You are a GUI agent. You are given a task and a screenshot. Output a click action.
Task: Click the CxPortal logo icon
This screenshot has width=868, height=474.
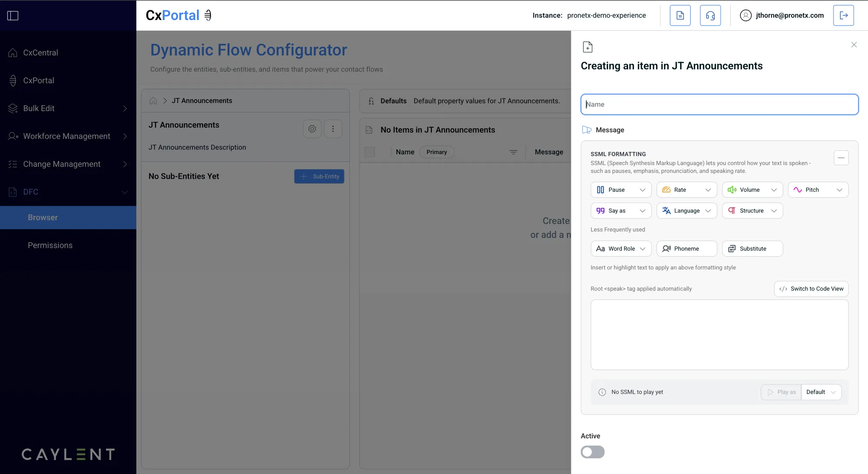[x=208, y=15]
